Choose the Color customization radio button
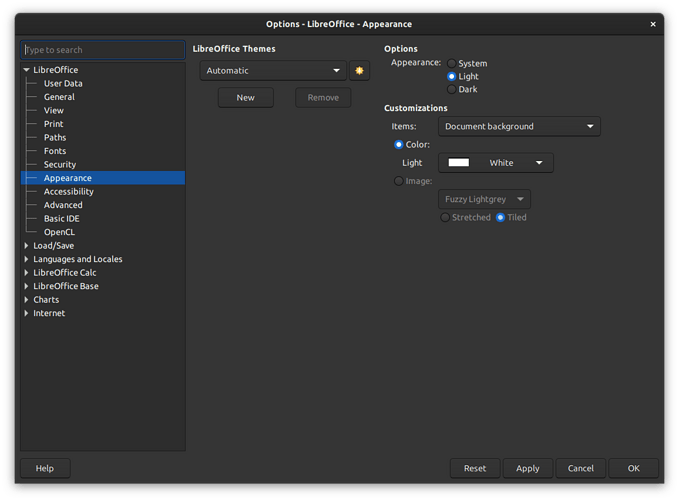 (398, 145)
